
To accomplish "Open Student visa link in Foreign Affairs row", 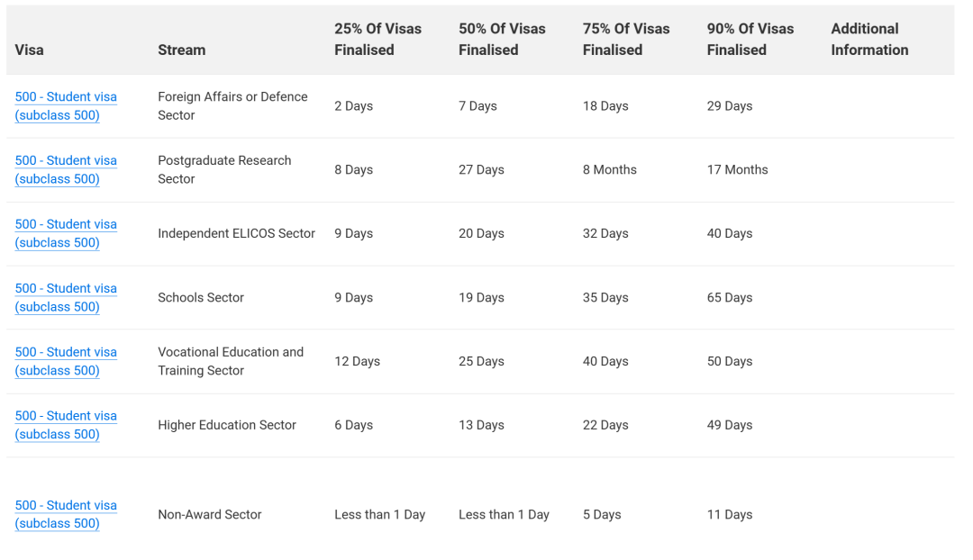I will [66, 106].
